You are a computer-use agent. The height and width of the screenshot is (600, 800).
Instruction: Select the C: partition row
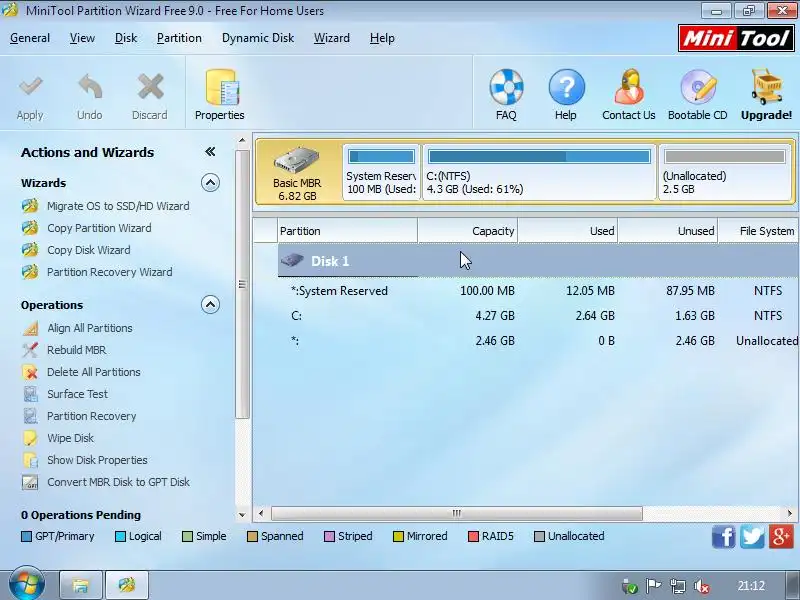538,316
